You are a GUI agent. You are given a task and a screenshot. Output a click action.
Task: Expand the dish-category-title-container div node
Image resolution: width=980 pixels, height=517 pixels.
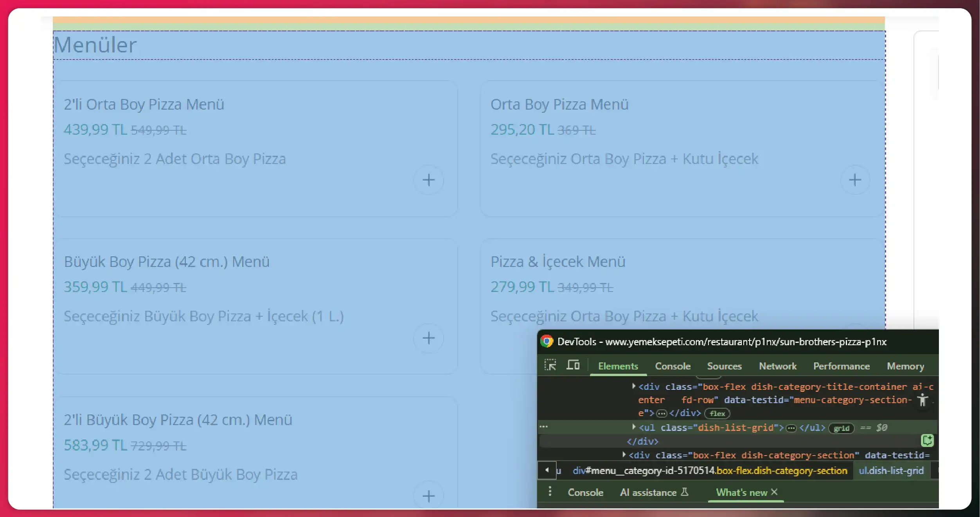634,386
